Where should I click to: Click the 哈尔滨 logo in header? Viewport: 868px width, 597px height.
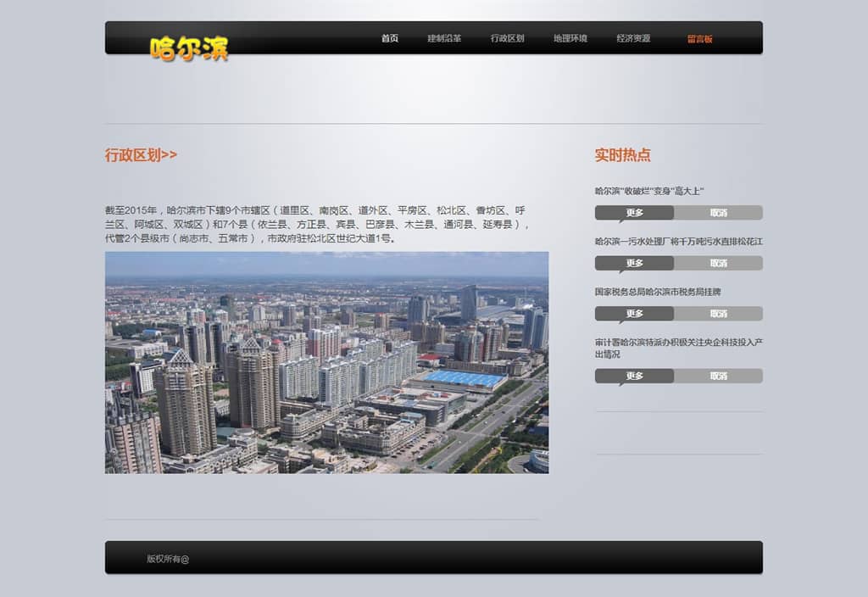click(x=189, y=48)
